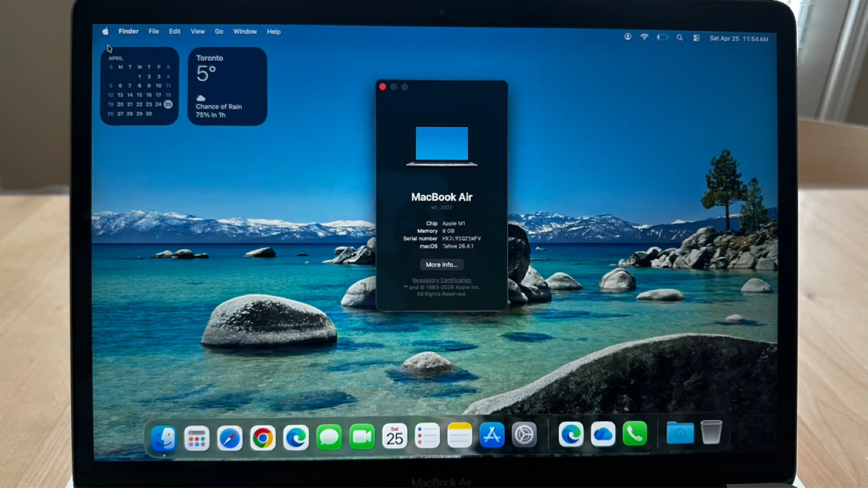
Task: Click the More Info... button
Action: click(442, 265)
